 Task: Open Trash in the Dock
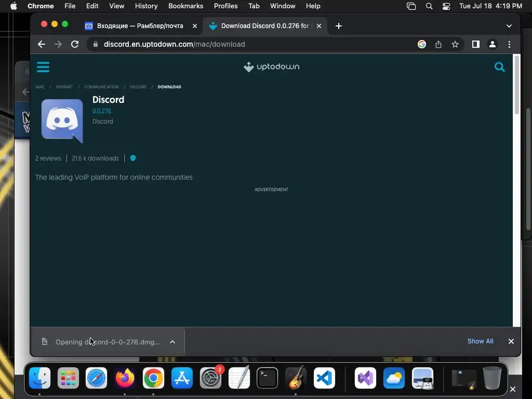(492, 378)
